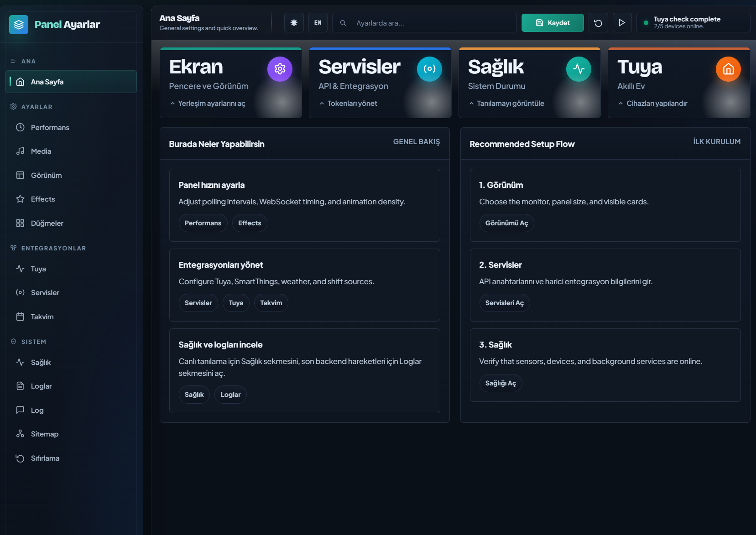Image resolution: width=756 pixels, height=535 pixels.
Task: Open Görünüm in the sidebar
Action: click(x=71, y=175)
